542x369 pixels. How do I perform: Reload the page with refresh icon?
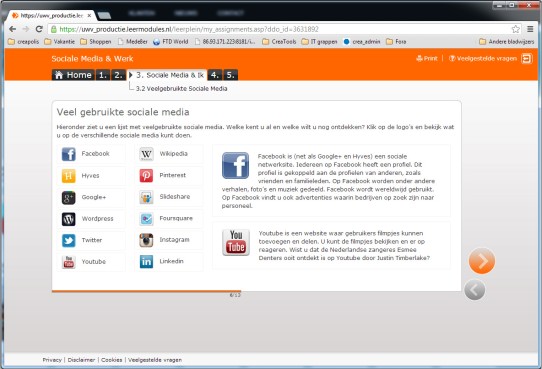[x=39, y=29]
